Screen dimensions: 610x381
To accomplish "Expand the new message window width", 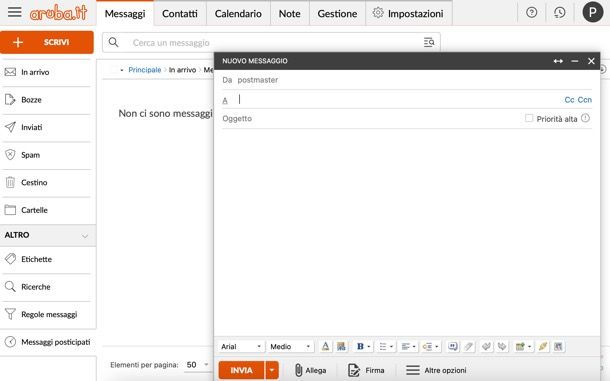I will tap(558, 61).
